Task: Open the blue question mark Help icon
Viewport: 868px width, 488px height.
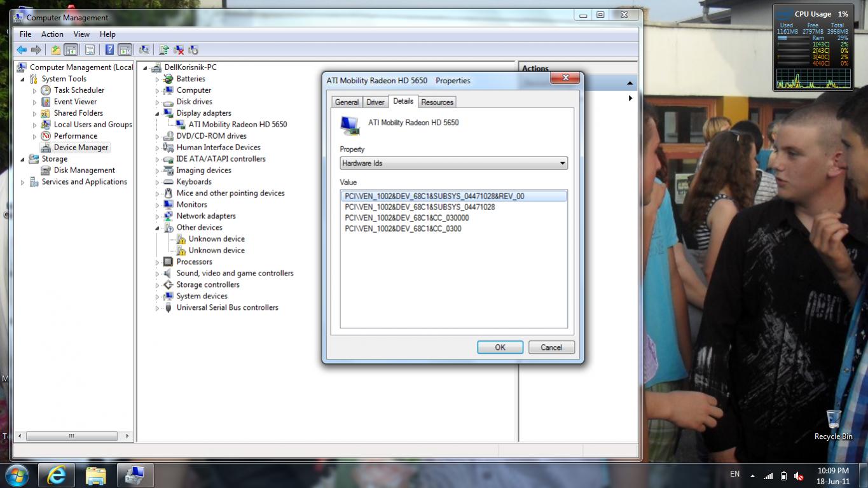Action: pos(109,50)
